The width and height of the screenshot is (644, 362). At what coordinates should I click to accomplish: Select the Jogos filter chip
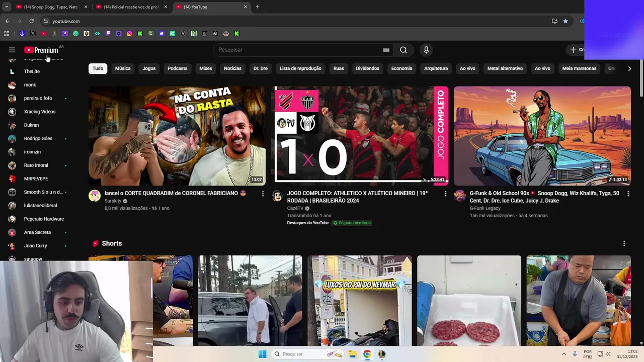[x=149, y=68]
